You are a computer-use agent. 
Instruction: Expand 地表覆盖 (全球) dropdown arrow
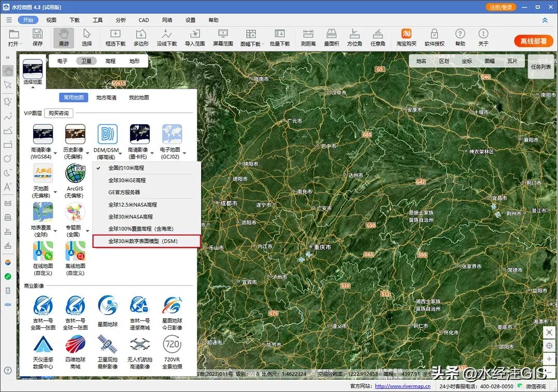coord(55,231)
